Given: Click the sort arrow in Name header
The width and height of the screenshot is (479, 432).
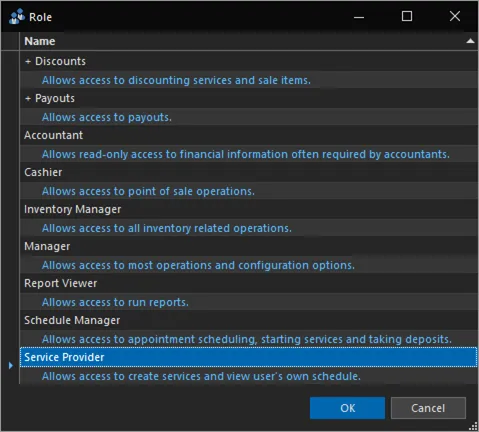Looking at the screenshot, I should pos(470,41).
